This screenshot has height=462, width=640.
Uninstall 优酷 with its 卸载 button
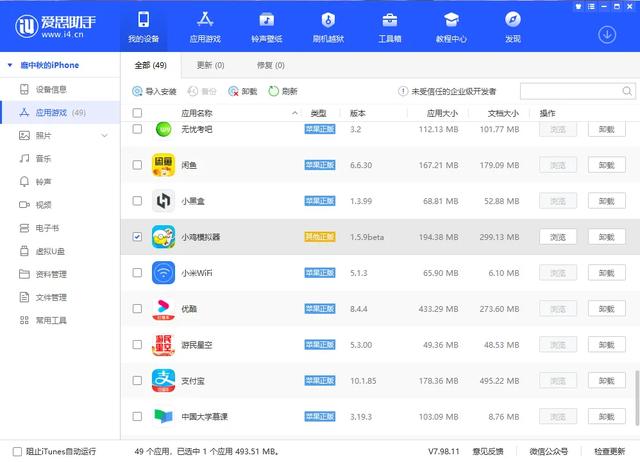click(x=607, y=309)
